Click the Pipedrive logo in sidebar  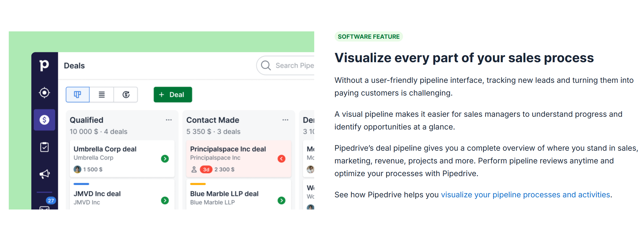tap(44, 65)
